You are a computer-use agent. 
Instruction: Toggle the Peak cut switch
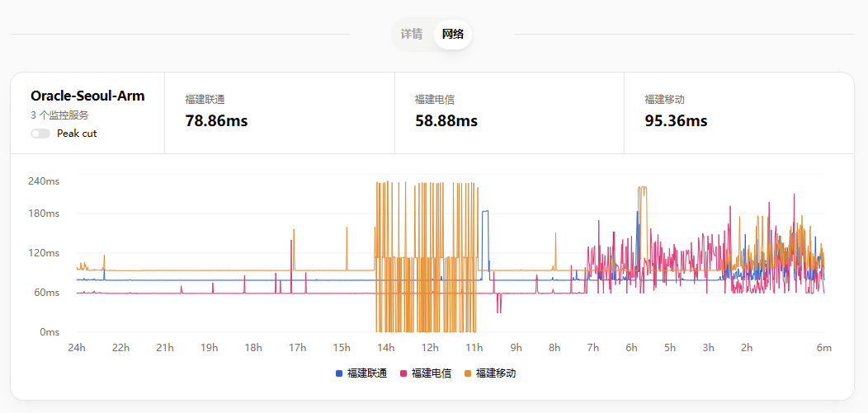pos(40,134)
